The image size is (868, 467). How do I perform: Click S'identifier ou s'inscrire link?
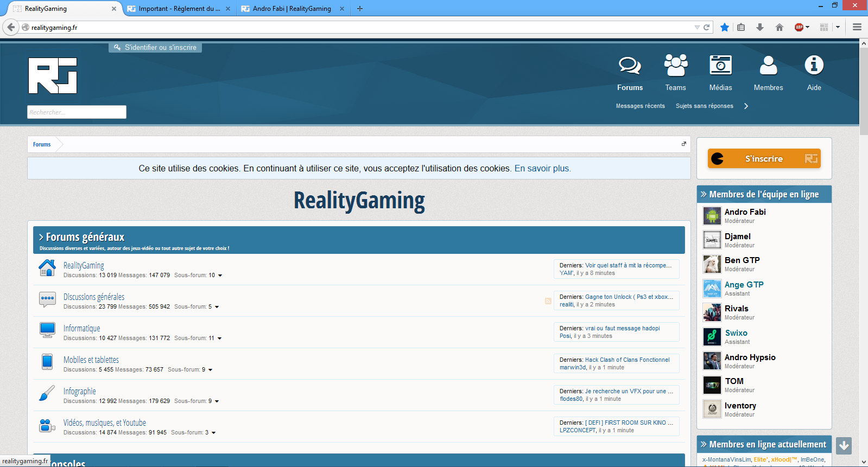tap(155, 48)
